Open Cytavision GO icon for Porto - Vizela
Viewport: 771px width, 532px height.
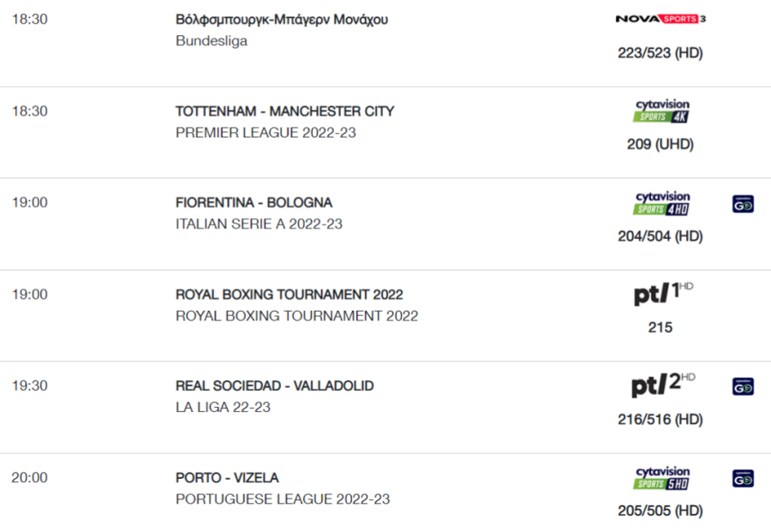743,478
